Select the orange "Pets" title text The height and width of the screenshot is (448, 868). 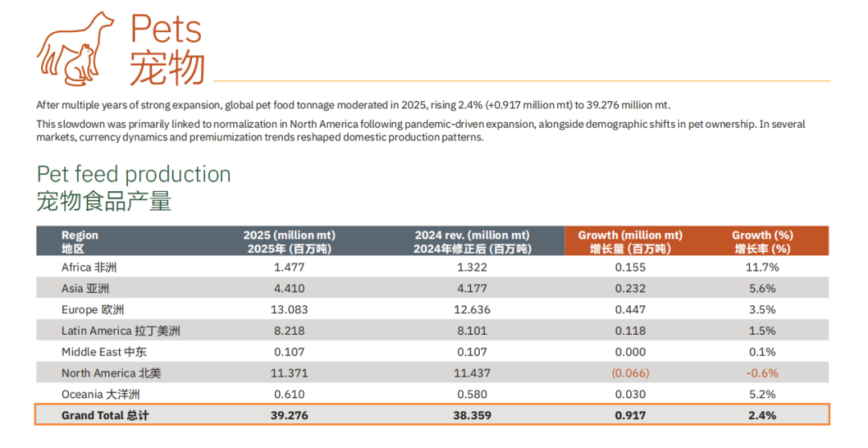pos(166,29)
